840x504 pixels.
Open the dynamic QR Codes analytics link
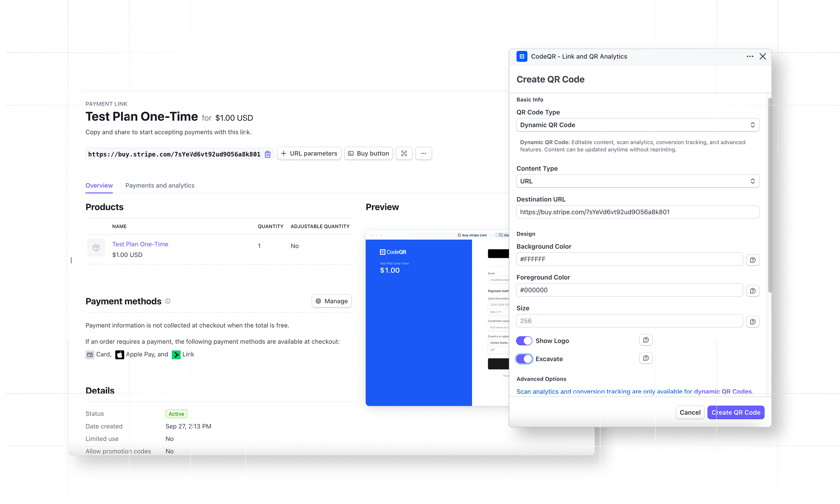pos(723,391)
